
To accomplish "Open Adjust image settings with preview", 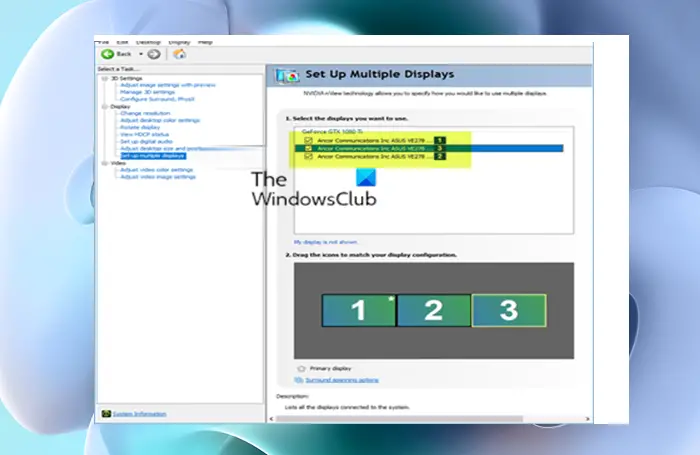I will point(168,85).
